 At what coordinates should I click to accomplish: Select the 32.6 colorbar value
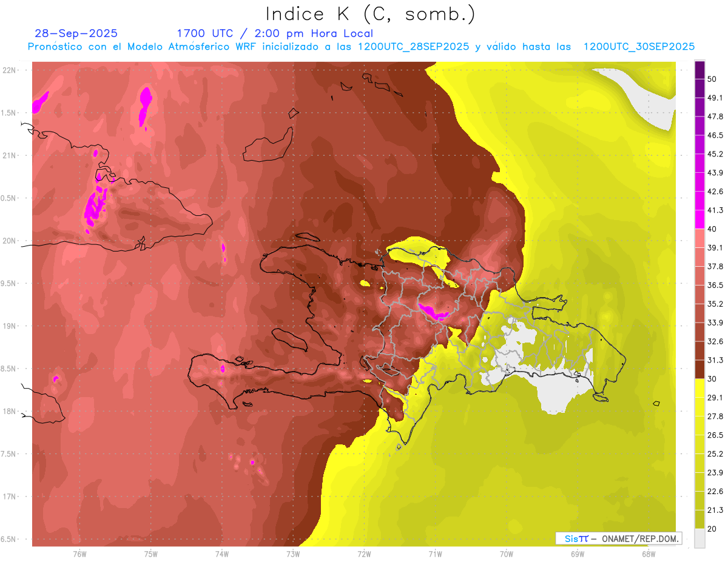716,341
